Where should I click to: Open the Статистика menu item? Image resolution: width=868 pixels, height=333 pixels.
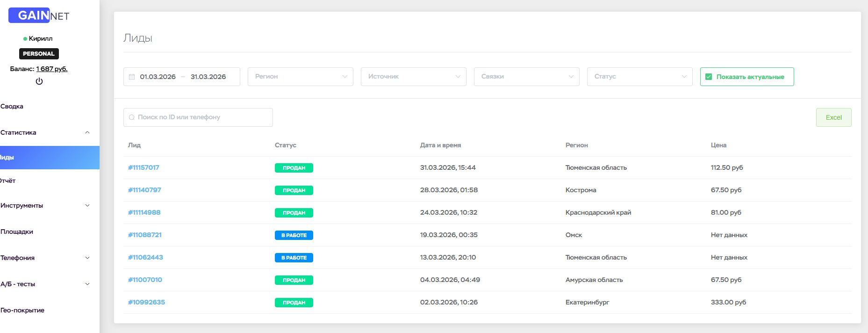[18, 132]
